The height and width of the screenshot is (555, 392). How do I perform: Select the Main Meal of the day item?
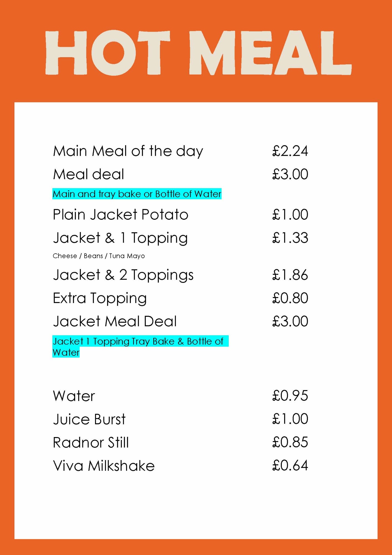coord(128,151)
